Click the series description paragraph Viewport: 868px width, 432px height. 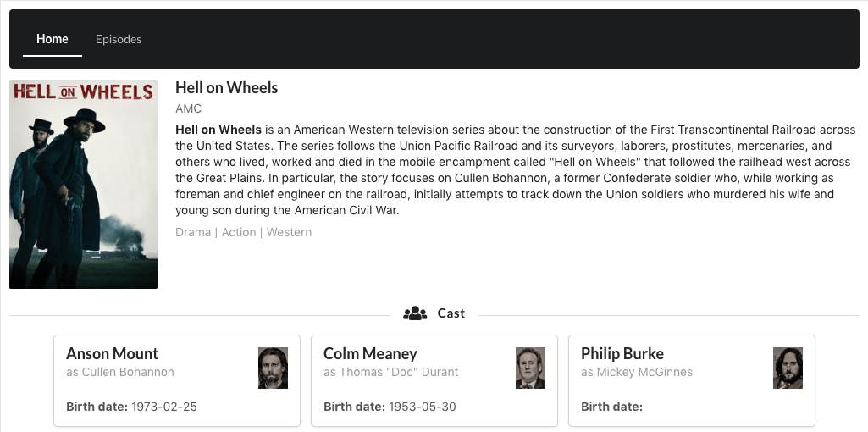coord(515,170)
